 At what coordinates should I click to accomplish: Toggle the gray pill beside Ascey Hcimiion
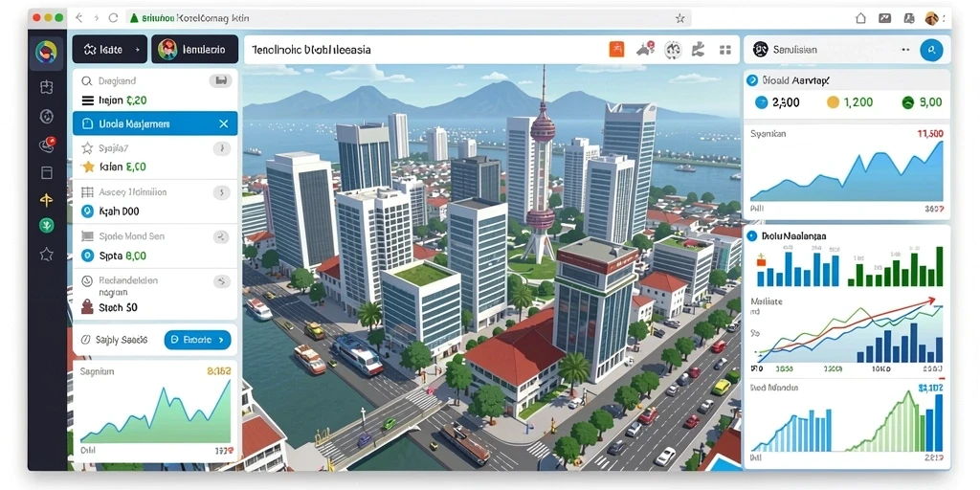coord(222,191)
